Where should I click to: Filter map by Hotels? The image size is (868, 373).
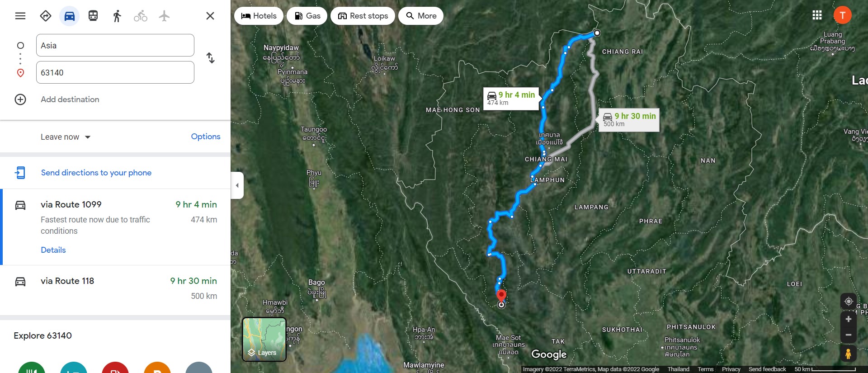(259, 16)
